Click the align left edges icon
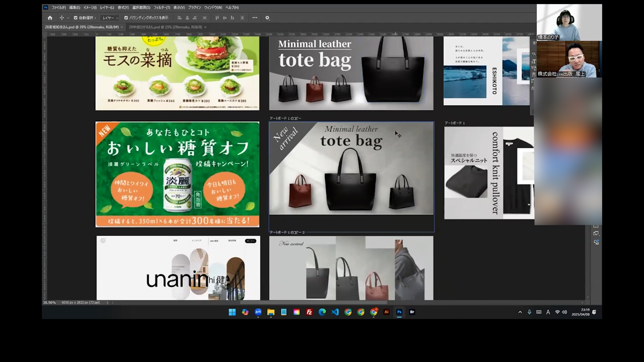 [179, 18]
